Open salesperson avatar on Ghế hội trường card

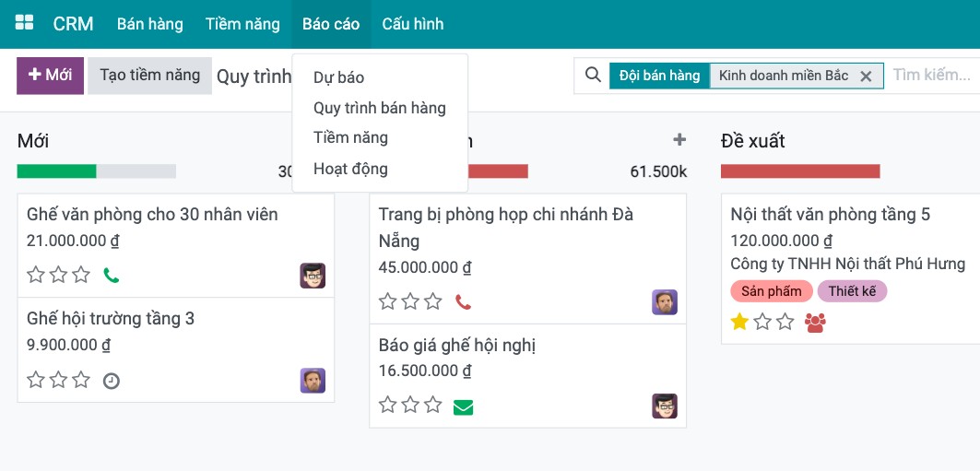(313, 381)
